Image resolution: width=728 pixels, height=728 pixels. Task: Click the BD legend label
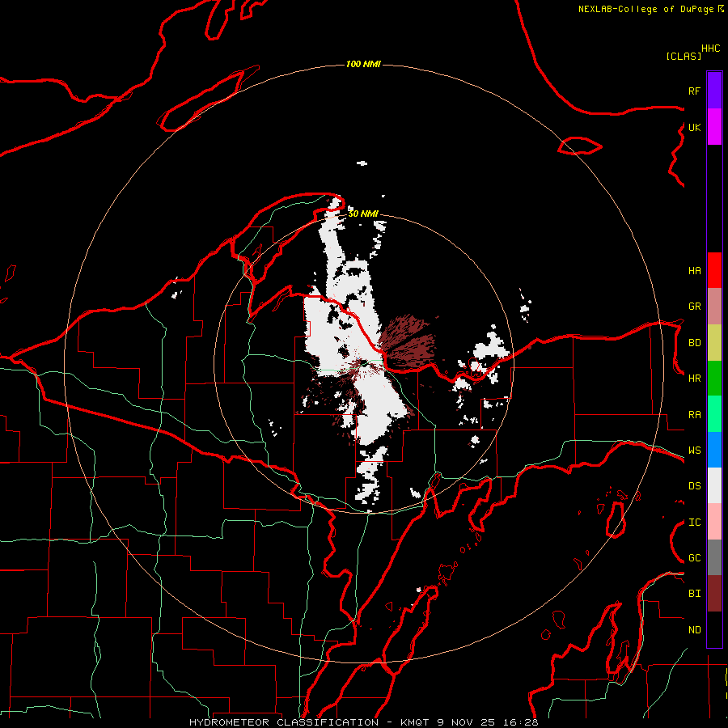coord(695,343)
